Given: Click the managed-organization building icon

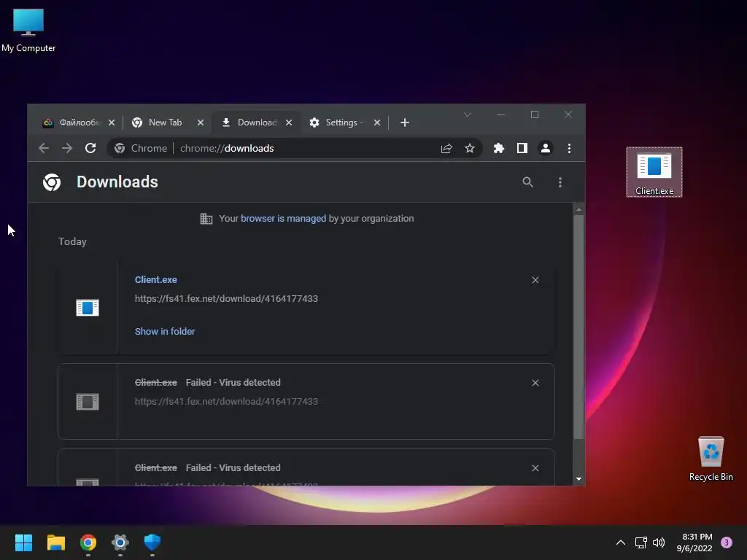Looking at the screenshot, I should tap(206, 219).
